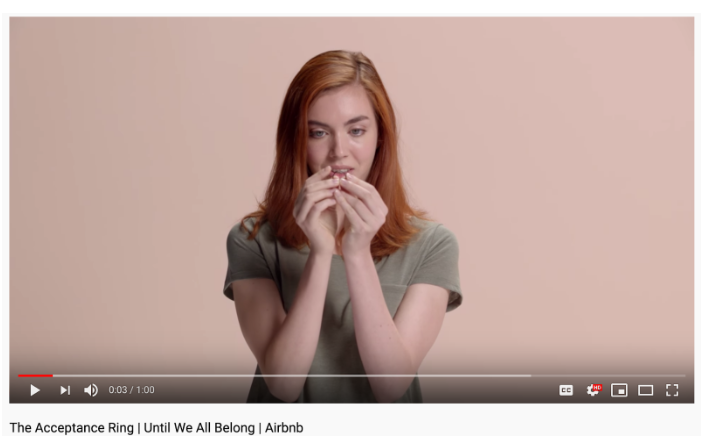Click the 0:03 / 1:00 time display

point(131,390)
